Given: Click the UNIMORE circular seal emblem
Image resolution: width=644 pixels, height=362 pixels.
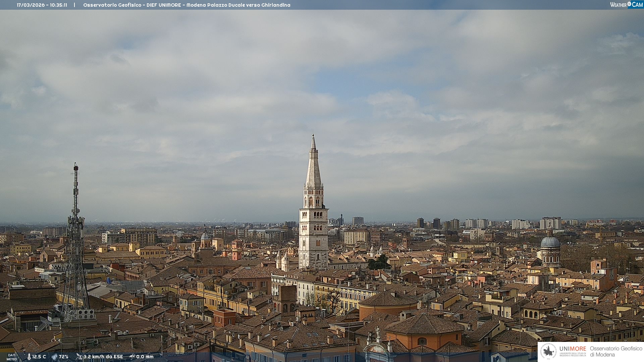Looking at the screenshot, I should (548, 351).
